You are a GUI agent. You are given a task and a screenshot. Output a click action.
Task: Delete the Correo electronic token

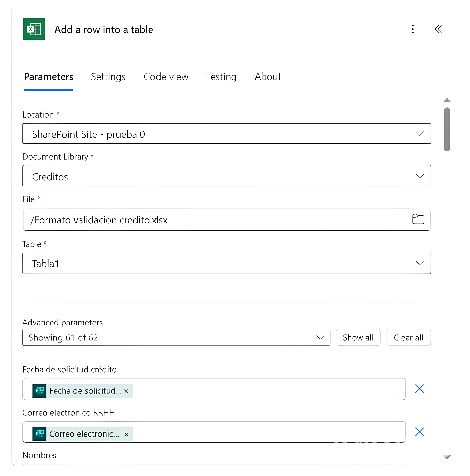click(126, 434)
